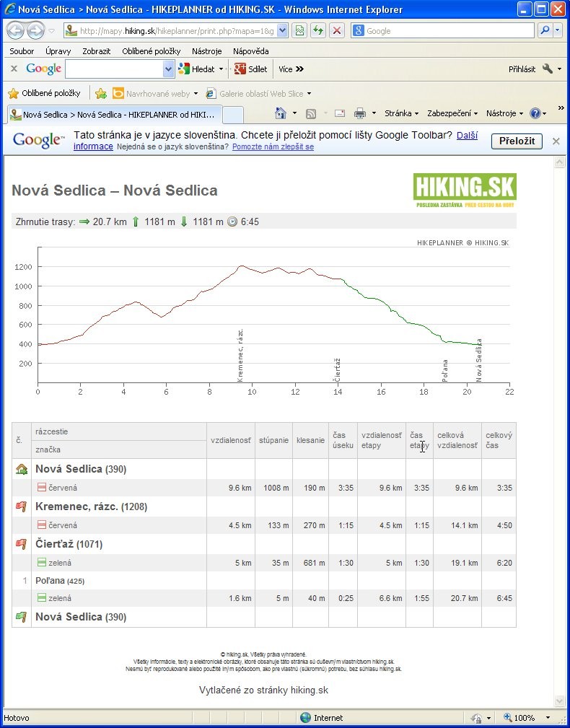The height and width of the screenshot is (728, 570).
Task: Select the Nová Sedlica browser tab
Action: point(113,115)
